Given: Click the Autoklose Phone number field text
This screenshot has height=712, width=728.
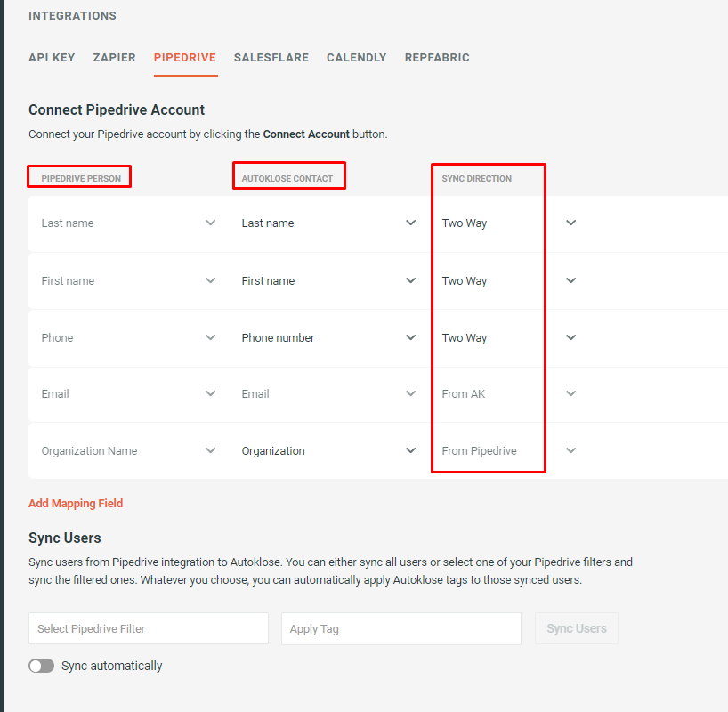Looking at the screenshot, I should point(278,337).
